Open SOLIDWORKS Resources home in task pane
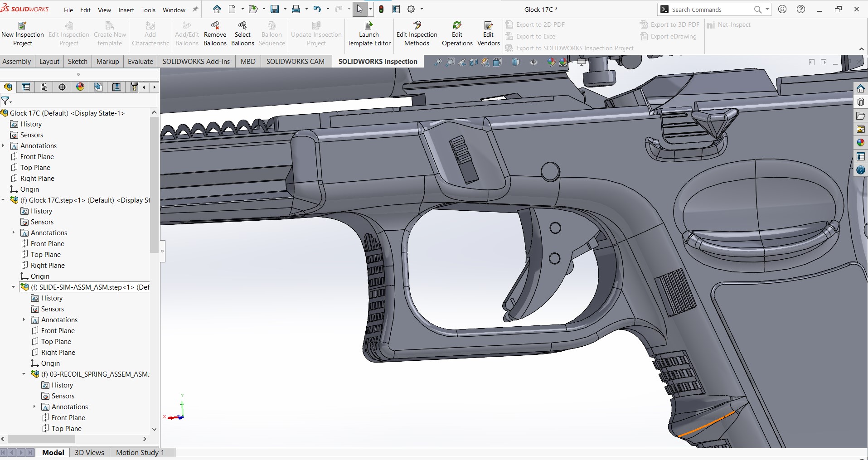Image resolution: width=868 pixels, height=460 pixels. coord(860,88)
